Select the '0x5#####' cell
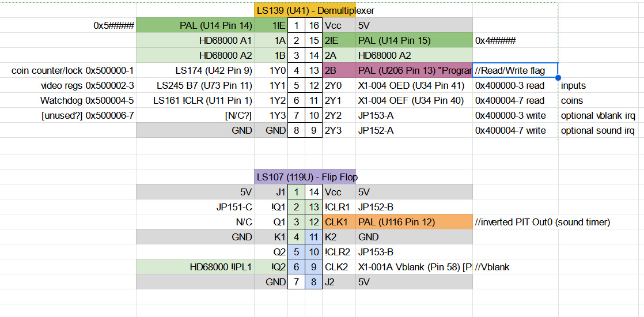 pos(68,25)
